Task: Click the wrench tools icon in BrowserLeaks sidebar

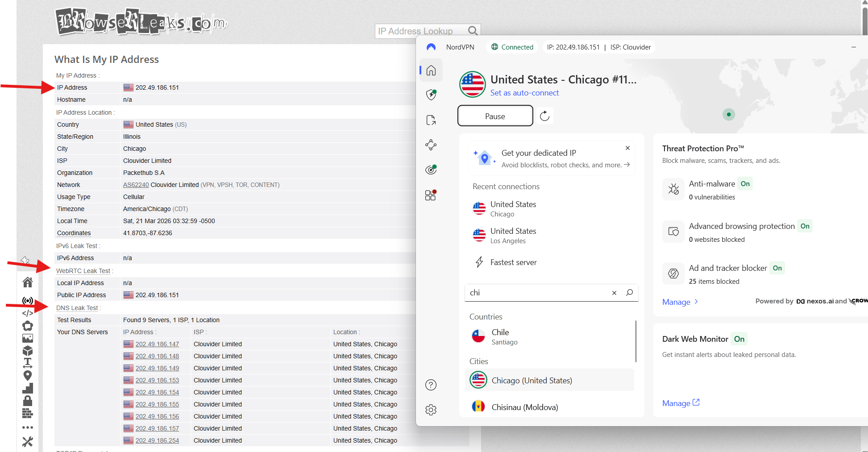Action: (28, 442)
